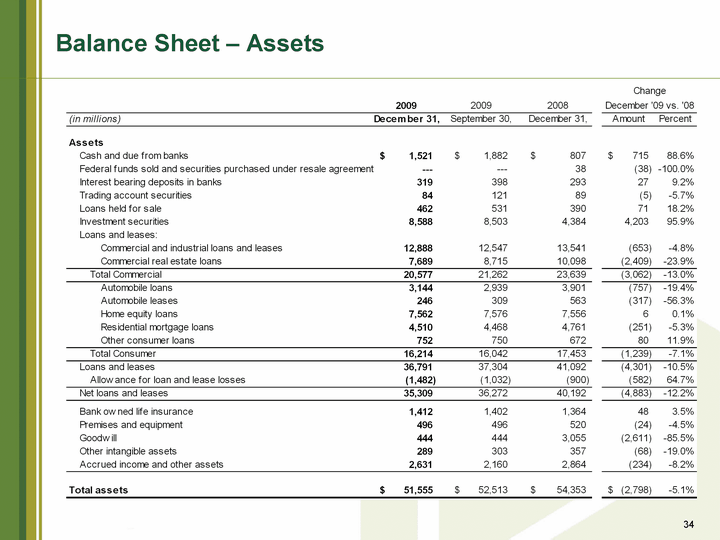Select the 'Change' heading above the table
The height and width of the screenshot is (540, 720).
[649, 91]
